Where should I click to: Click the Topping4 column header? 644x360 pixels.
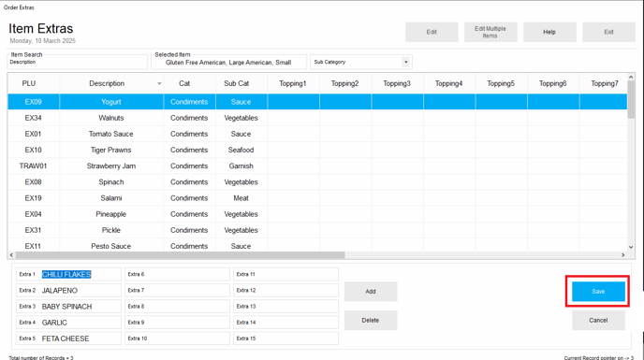tap(449, 83)
